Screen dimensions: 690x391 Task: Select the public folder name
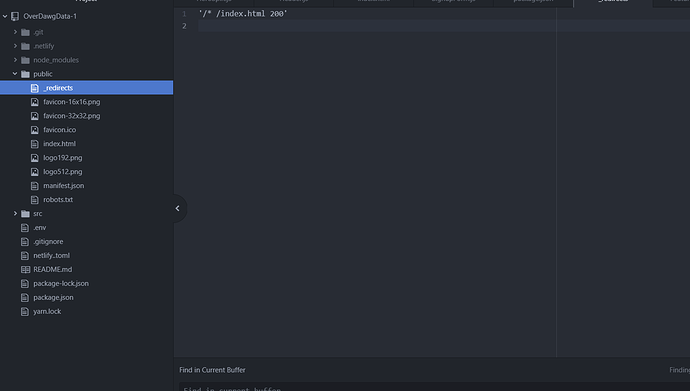[43, 74]
